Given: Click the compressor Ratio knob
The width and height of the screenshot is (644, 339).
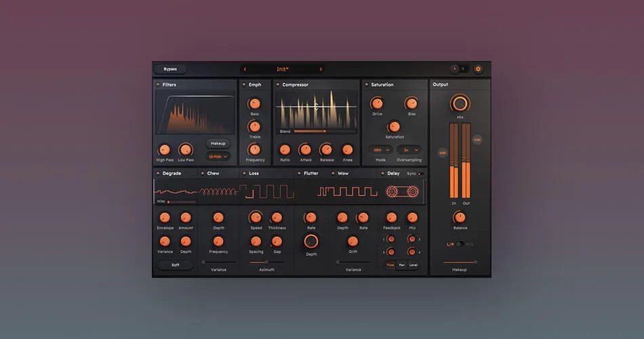Looking at the screenshot, I should coord(285,150).
